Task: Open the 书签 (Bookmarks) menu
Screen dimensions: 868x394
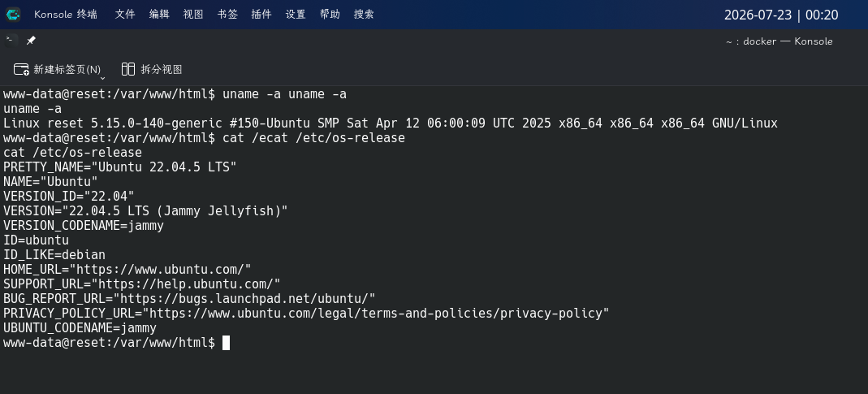Action: coord(227,15)
